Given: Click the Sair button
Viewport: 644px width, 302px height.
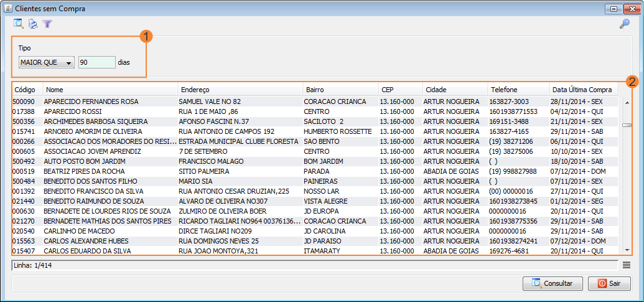Looking at the screenshot, I should (609, 283).
